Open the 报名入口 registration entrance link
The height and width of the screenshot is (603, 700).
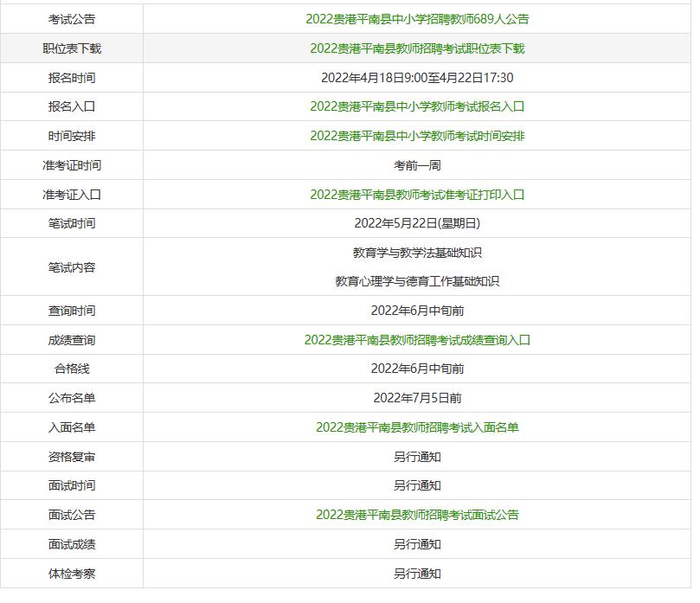coord(419,106)
